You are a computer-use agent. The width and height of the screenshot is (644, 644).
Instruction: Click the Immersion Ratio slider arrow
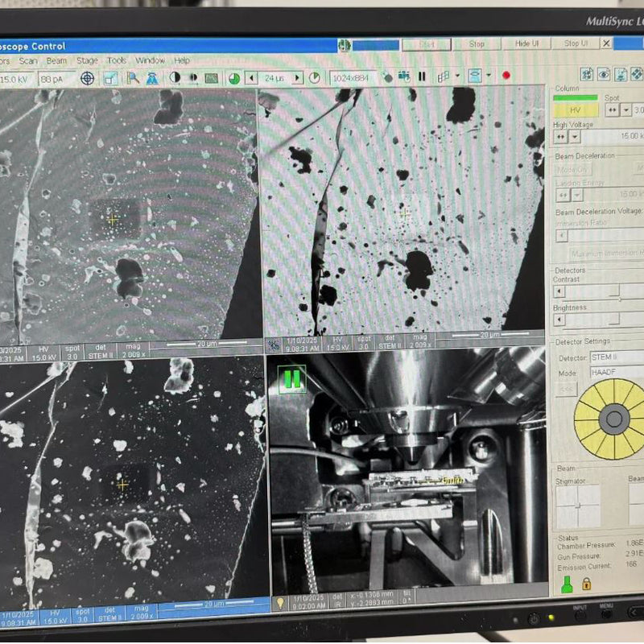click(561, 235)
